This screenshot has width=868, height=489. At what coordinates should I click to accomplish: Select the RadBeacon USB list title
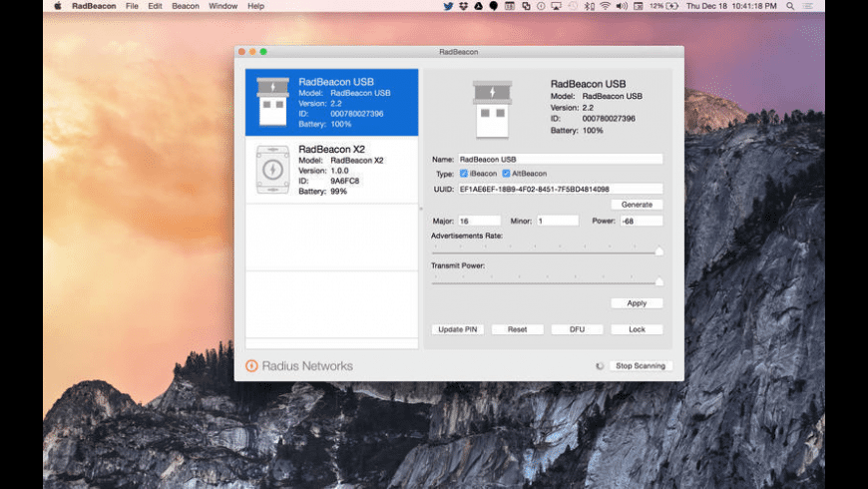(336, 82)
